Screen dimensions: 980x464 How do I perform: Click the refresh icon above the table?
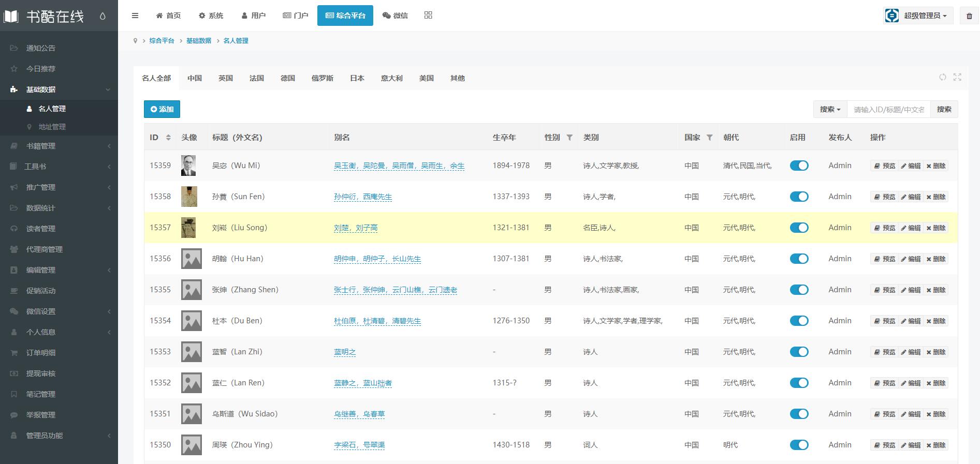point(943,77)
